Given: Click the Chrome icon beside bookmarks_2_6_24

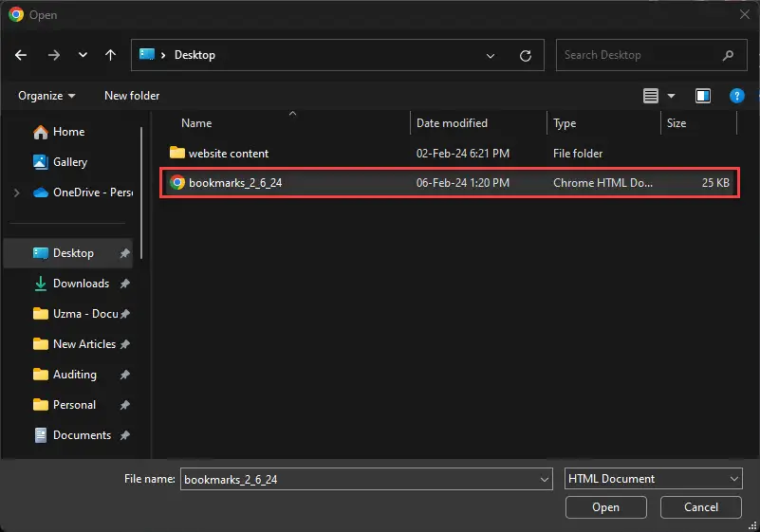Looking at the screenshot, I should (177, 183).
